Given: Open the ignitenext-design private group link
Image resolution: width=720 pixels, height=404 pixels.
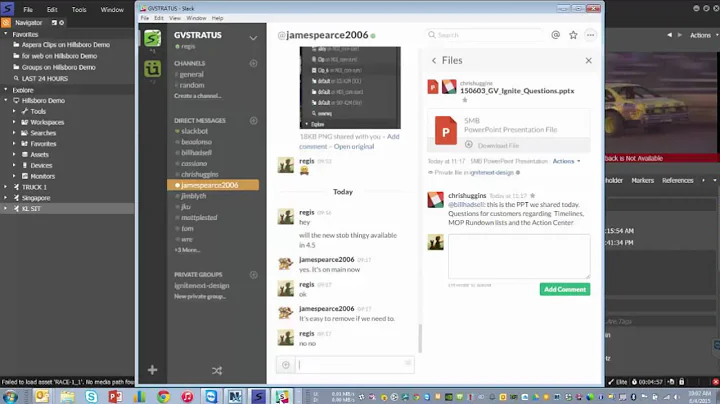Looking at the screenshot, I should pyautogui.click(x=491, y=173).
